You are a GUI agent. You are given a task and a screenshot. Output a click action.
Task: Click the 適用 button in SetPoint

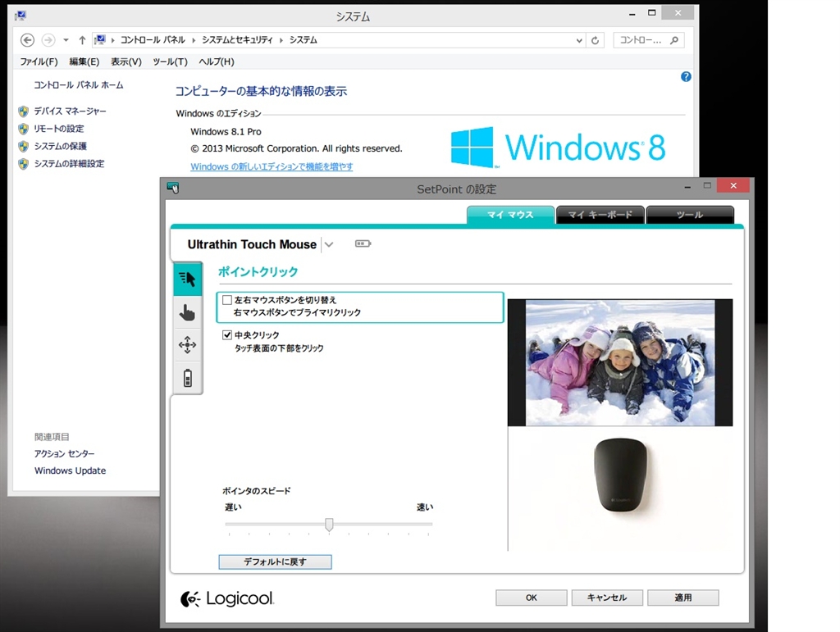point(683,598)
